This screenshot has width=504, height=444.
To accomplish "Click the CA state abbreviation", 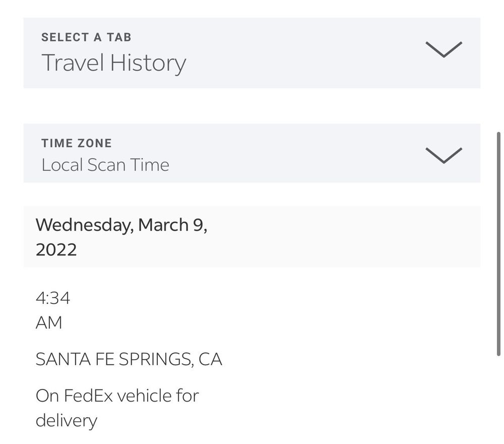I will [x=210, y=359].
